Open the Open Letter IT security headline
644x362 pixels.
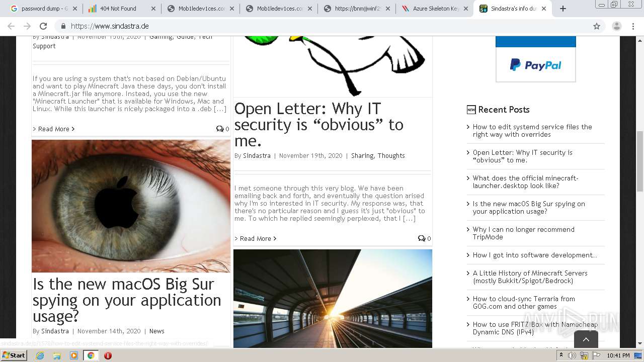coord(319,124)
